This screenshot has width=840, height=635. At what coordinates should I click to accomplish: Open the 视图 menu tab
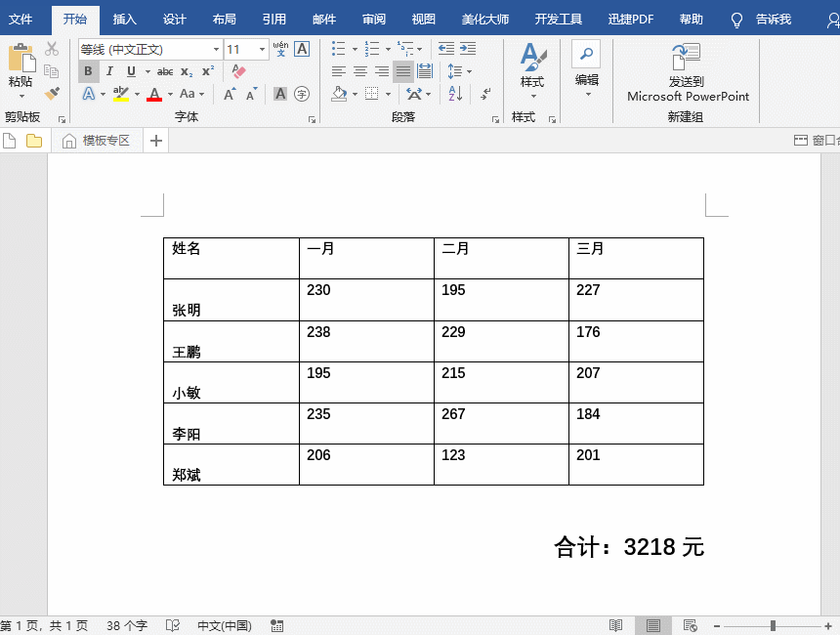point(423,19)
